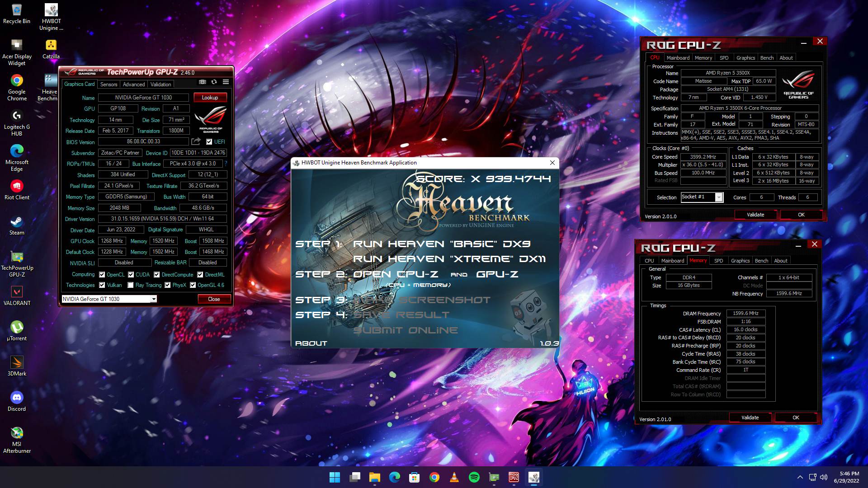The image size is (868, 488).
Task: Open Task View on taskbar
Action: pyautogui.click(x=355, y=477)
